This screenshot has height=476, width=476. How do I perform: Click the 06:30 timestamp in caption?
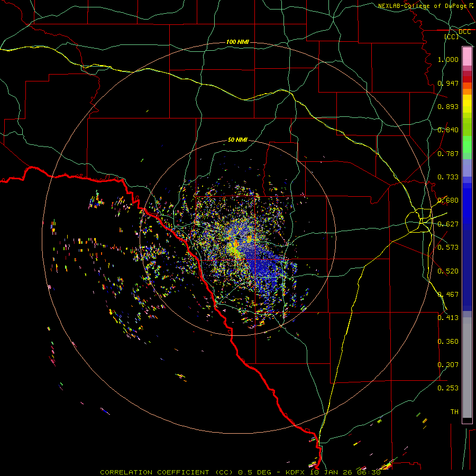coord(369,472)
